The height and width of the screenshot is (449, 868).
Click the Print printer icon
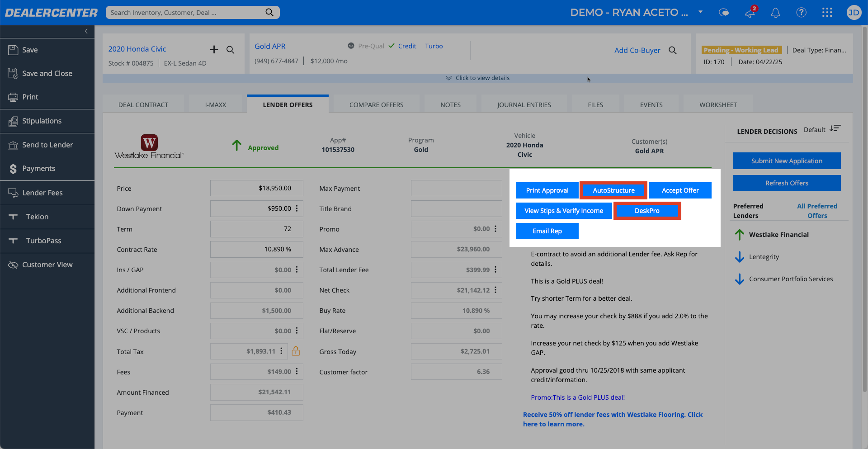point(13,97)
